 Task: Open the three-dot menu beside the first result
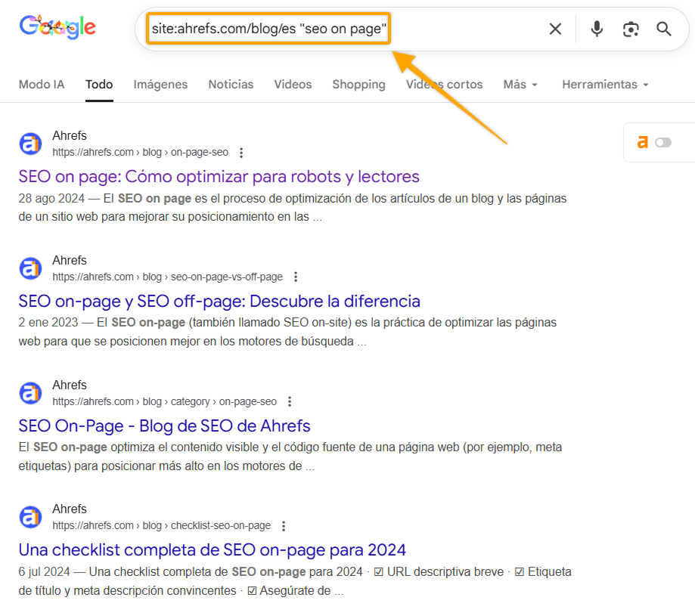[x=240, y=152]
